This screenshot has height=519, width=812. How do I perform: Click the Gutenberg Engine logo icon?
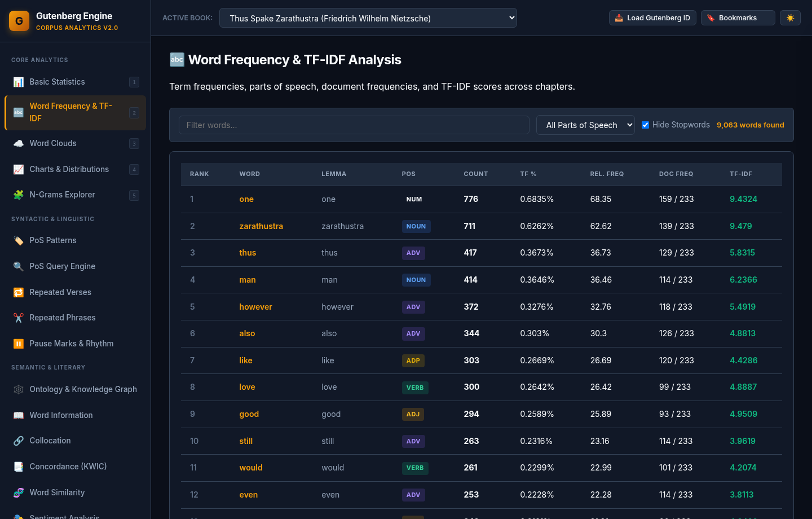[19, 21]
